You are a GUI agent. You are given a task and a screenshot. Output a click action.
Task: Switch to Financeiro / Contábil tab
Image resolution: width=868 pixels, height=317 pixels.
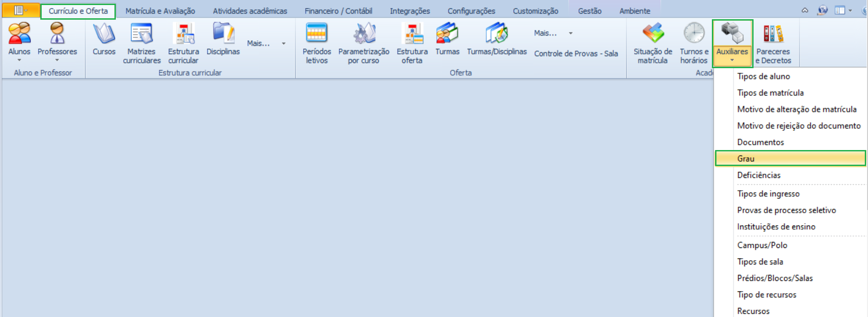[x=338, y=11]
